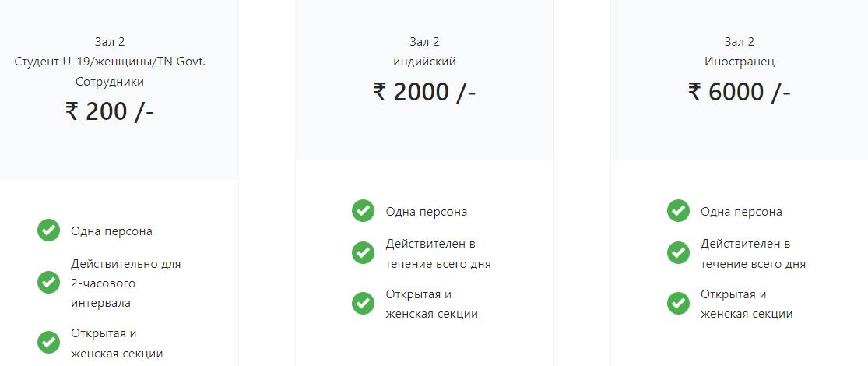Click checkmark next to 'Действителен в течение всего дня' in ₹6000 card
868x366 pixels.
click(678, 253)
